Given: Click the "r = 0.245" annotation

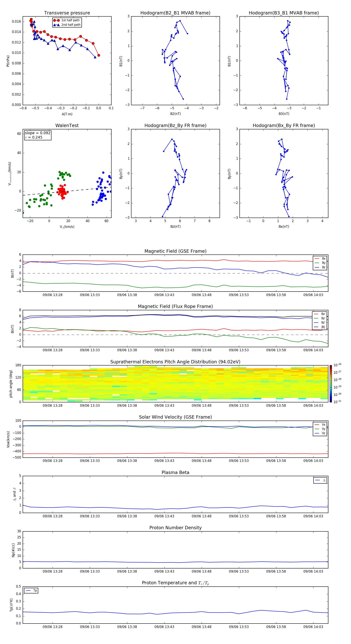Looking at the screenshot, I should point(34,137).
